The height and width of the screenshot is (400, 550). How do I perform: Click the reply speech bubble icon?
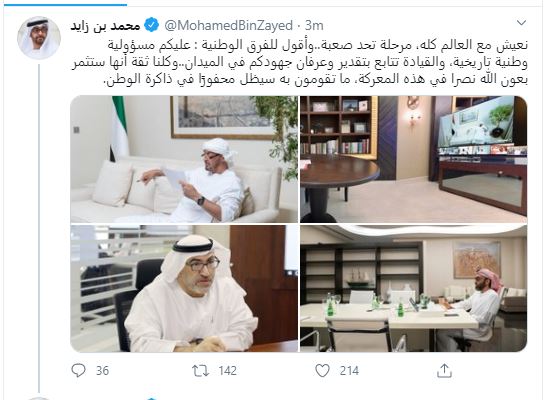point(78,370)
